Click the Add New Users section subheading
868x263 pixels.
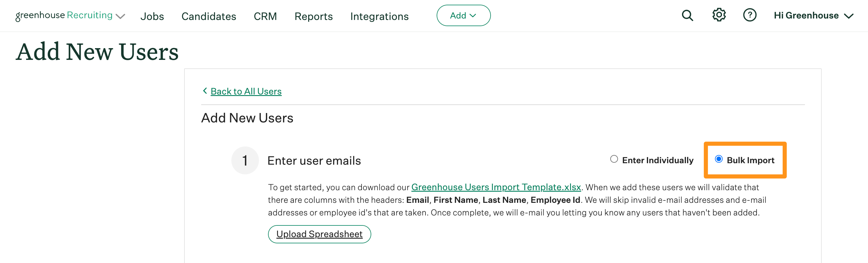(x=247, y=118)
